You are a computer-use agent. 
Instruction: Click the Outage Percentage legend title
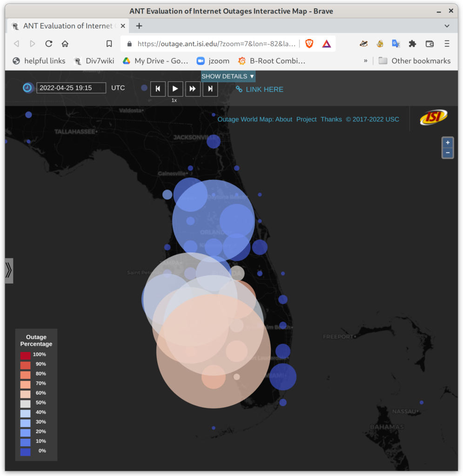36,340
